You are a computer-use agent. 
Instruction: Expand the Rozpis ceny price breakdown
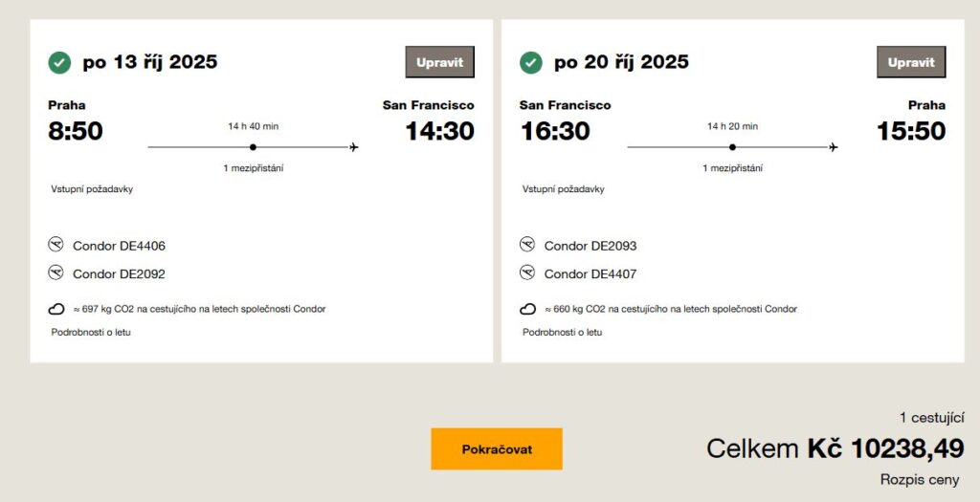click(x=919, y=480)
